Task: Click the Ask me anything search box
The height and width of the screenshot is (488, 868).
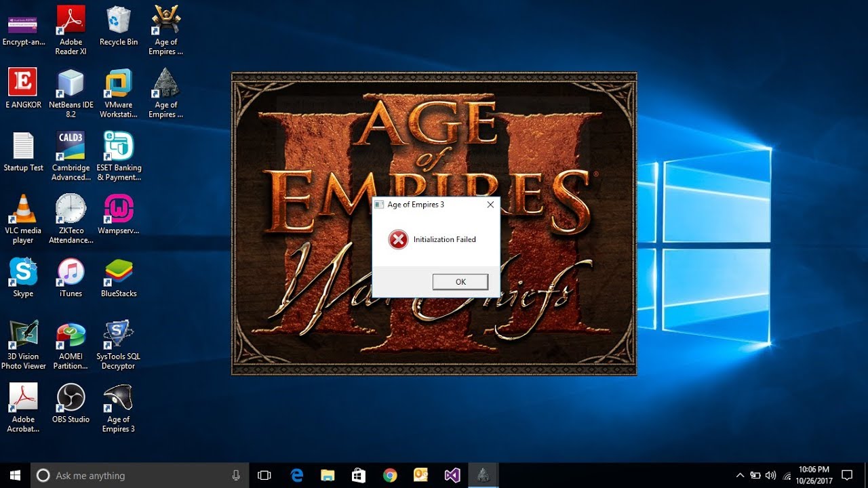Action: (136, 475)
